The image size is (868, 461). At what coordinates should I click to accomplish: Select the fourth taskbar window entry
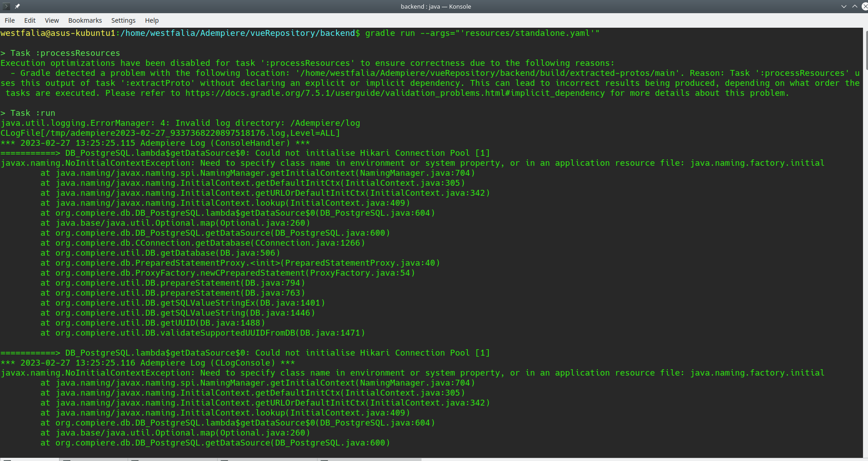pyautogui.click(x=268, y=459)
